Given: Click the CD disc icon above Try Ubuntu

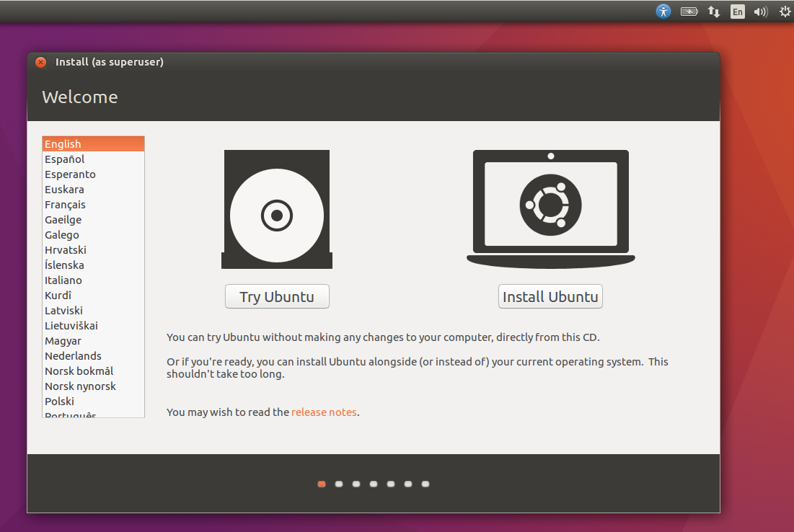Looking at the screenshot, I should point(276,209).
